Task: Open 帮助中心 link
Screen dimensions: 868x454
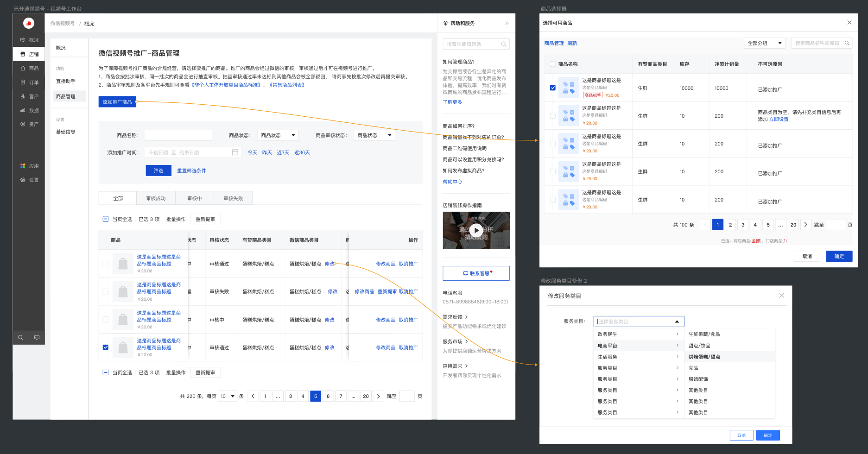Action: (452, 182)
